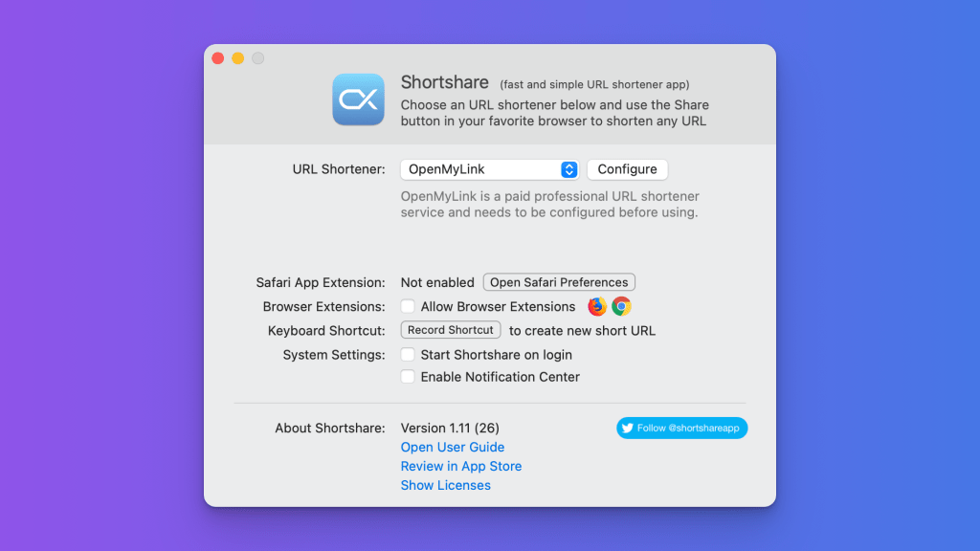Click the 'Browser Extensions:' label
Image resolution: width=980 pixels, height=551 pixels.
323,307
